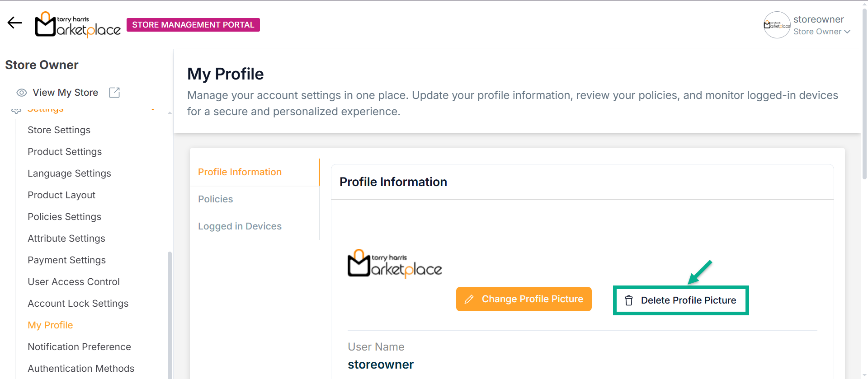Screen dimensions: 868x379
Task: Open the Logged in Devices tab
Action: (x=240, y=226)
